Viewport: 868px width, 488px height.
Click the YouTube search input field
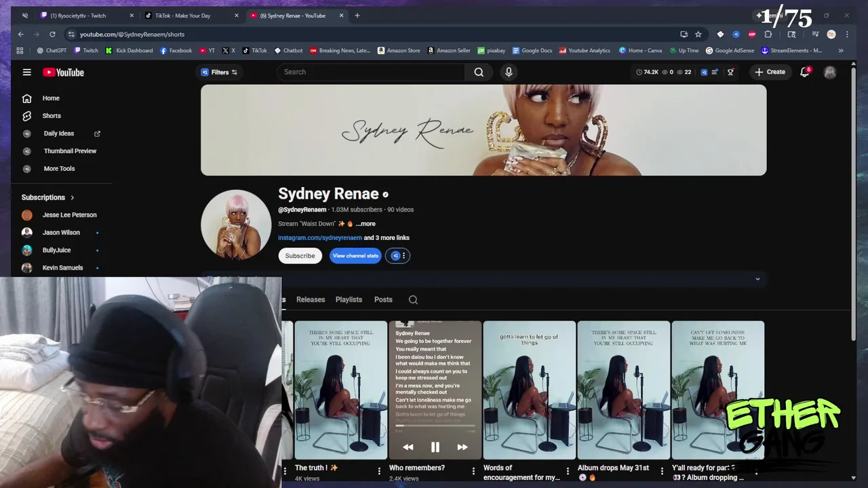click(x=371, y=72)
